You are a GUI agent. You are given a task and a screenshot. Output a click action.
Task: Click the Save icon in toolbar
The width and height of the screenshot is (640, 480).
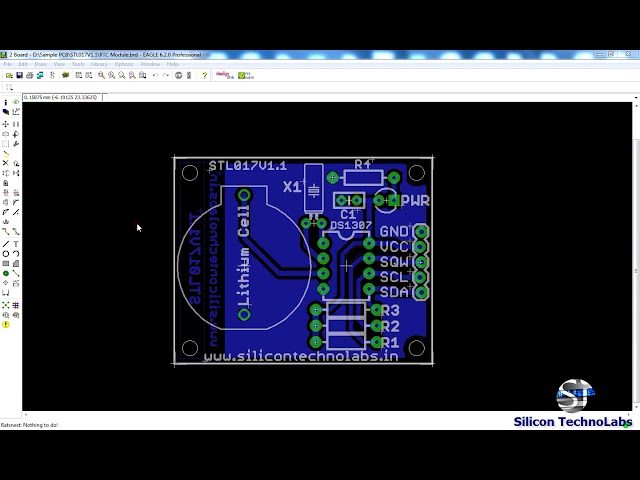tap(18, 75)
